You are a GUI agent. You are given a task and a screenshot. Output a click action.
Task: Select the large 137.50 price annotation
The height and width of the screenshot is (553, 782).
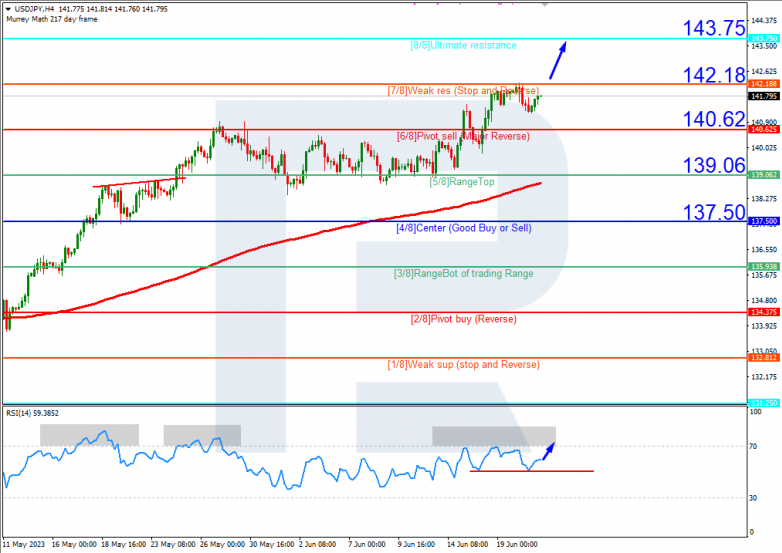(714, 212)
